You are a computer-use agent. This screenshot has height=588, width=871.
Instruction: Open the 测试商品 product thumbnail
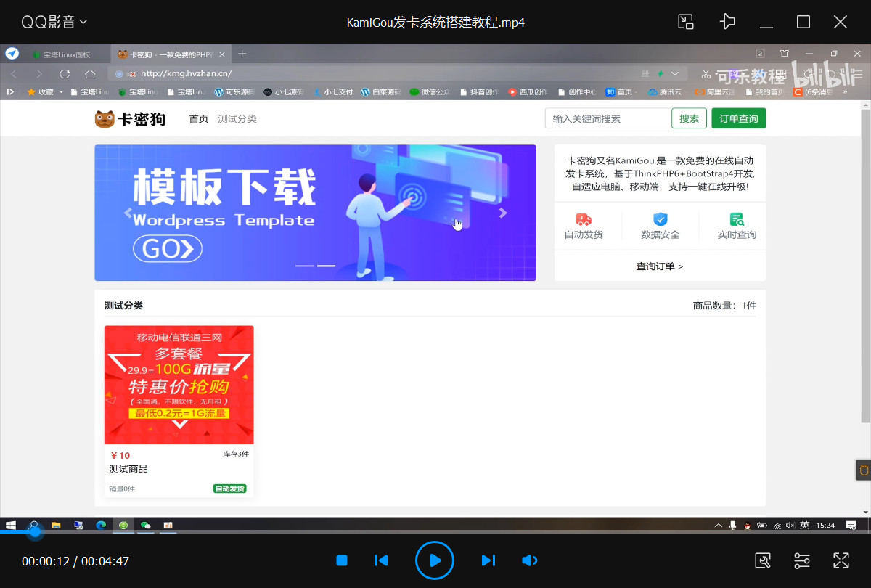click(x=179, y=385)
